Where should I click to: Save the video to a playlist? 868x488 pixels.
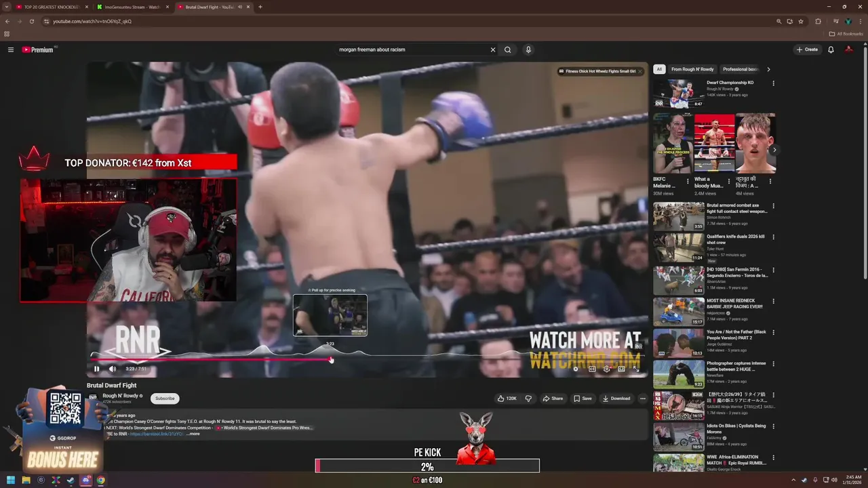(x=583, y=399)
